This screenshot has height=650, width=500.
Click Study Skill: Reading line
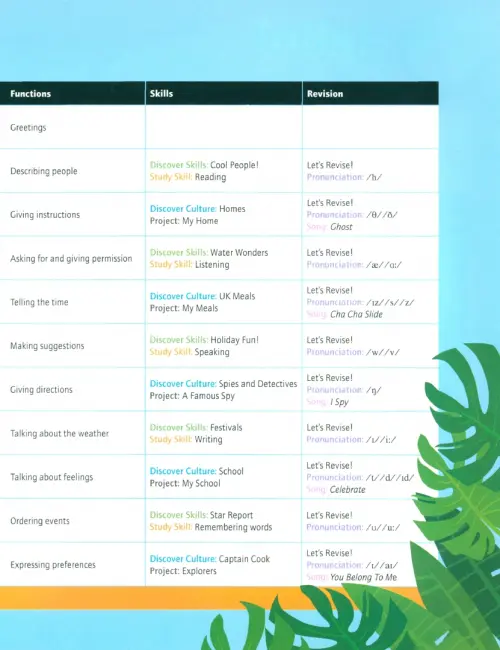tap(188, 177)
